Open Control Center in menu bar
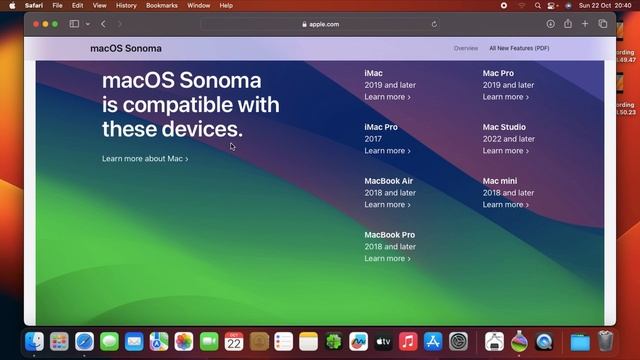 click(552, 5)
